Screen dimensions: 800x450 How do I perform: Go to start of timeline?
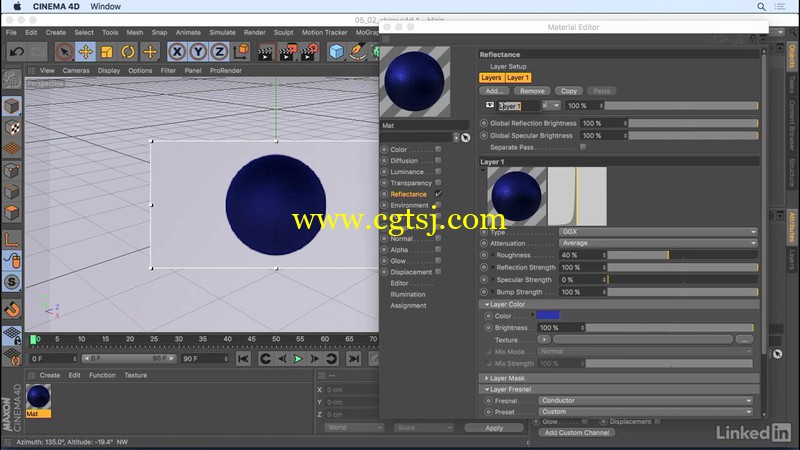click(x=243, y=359)
